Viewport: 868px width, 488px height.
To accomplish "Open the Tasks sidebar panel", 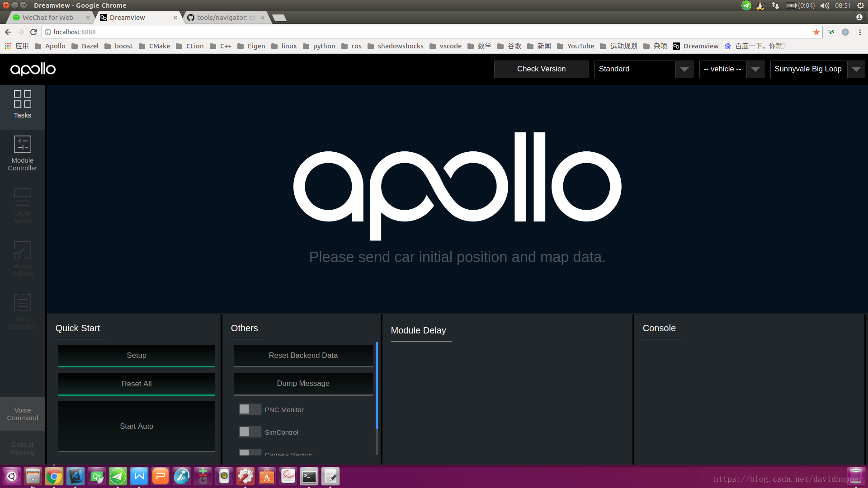I will 23,104.
